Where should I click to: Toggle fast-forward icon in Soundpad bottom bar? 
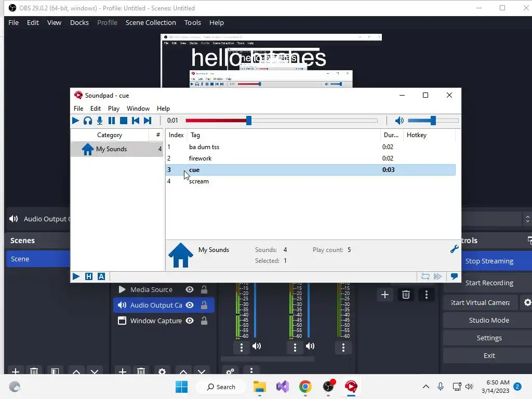click(x=437, y=276)
